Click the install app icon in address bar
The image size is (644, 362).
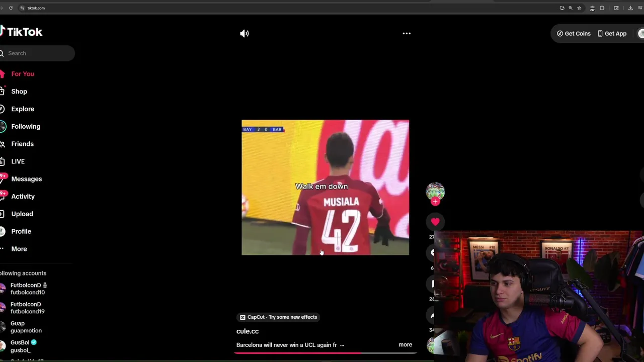pos(562,8)
